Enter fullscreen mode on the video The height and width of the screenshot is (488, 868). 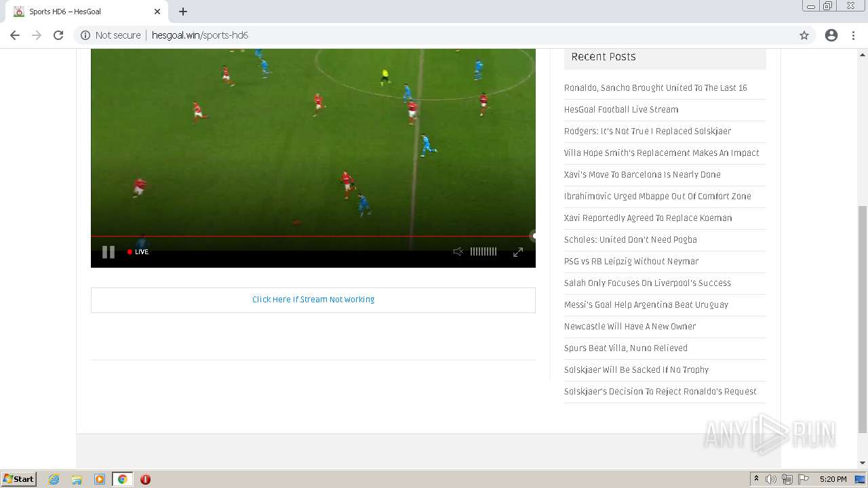coord(518,252)
